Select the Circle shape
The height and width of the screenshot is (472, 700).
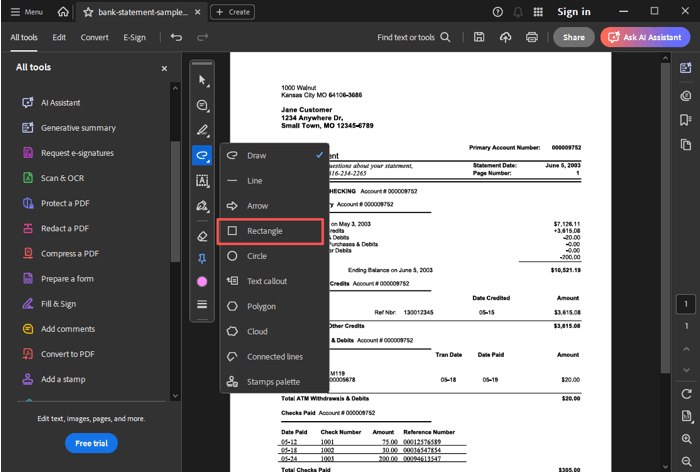[x=274, y=256]
